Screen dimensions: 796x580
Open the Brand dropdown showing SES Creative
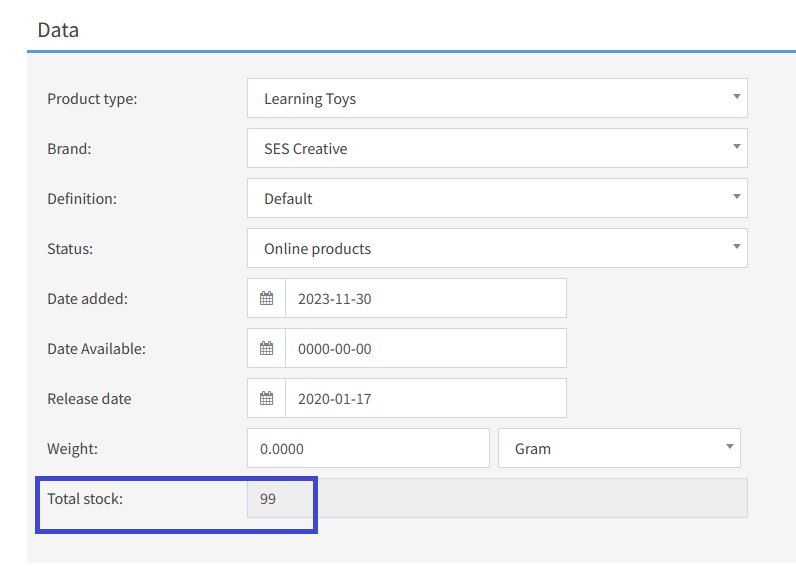pyautogui.click(x=497, y=148)
